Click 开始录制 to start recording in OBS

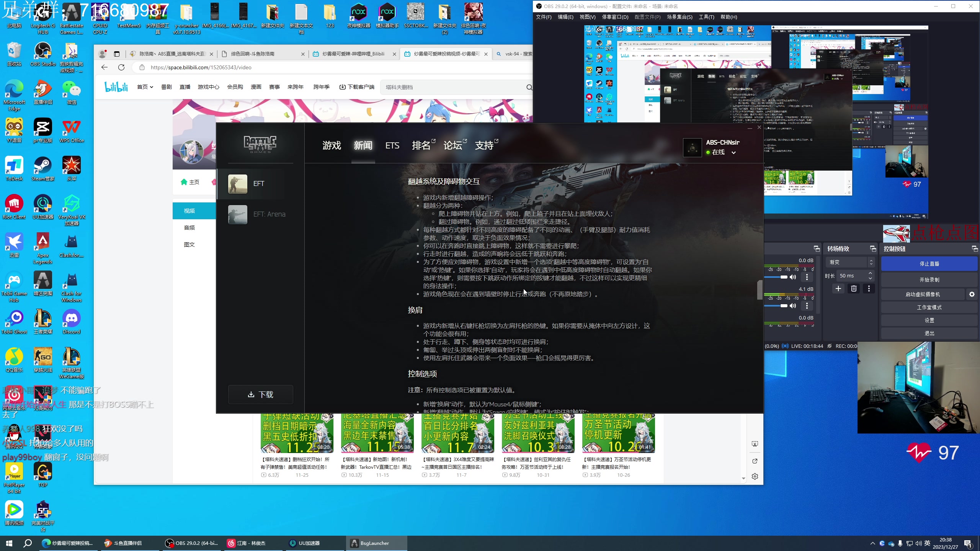click(x=929, y=280)
